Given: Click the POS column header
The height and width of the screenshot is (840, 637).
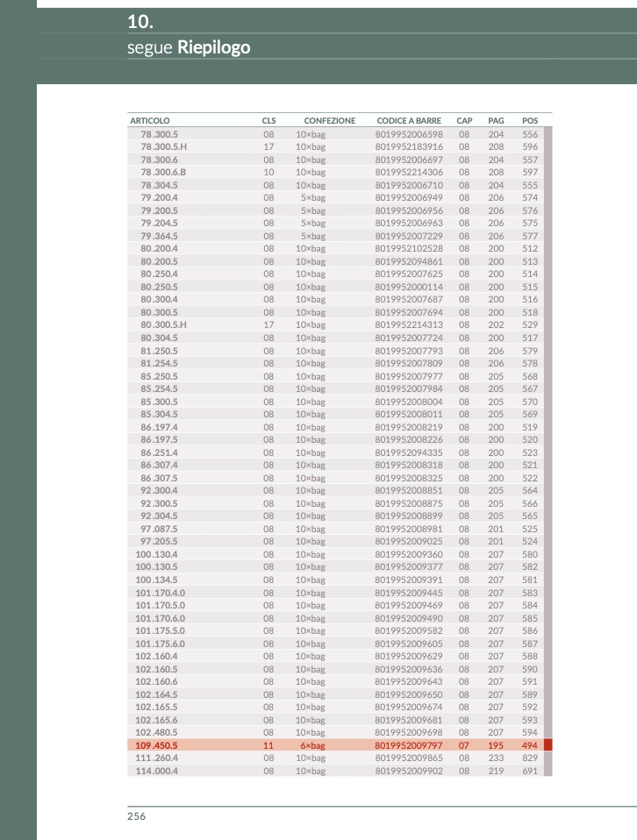Looking at the screenshot, I should (530, 120).
